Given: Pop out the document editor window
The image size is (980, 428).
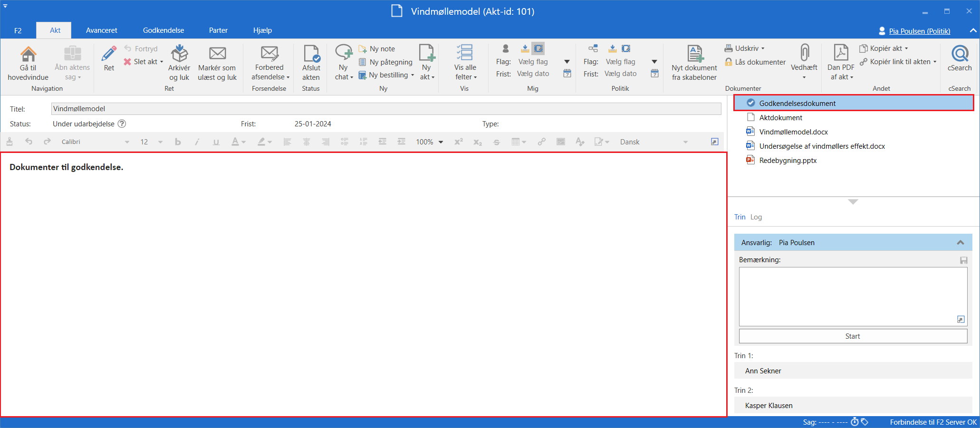Looking at the screenshot, I should point(714,142).
